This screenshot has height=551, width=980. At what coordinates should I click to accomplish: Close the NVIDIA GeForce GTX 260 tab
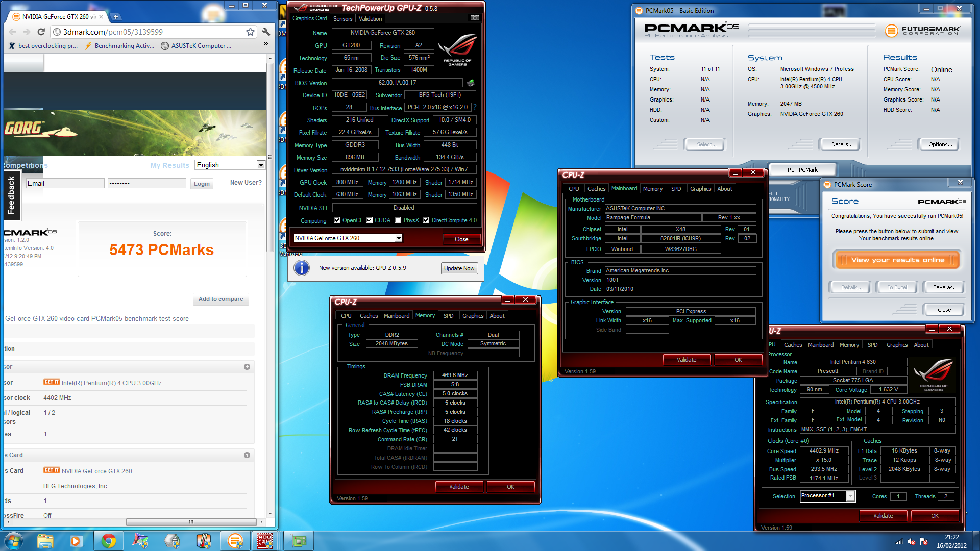(x=101, y=17)
